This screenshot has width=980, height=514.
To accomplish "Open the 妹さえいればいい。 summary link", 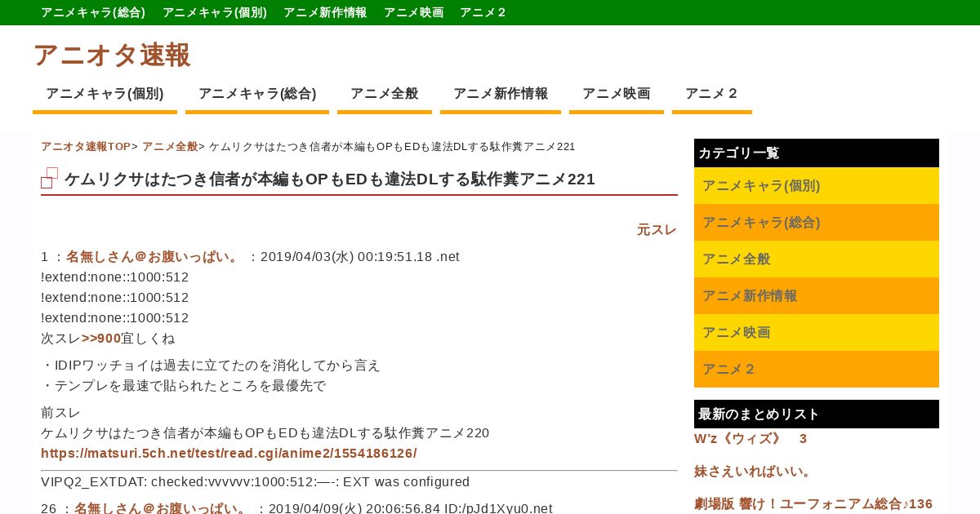I will coord(754,472).
